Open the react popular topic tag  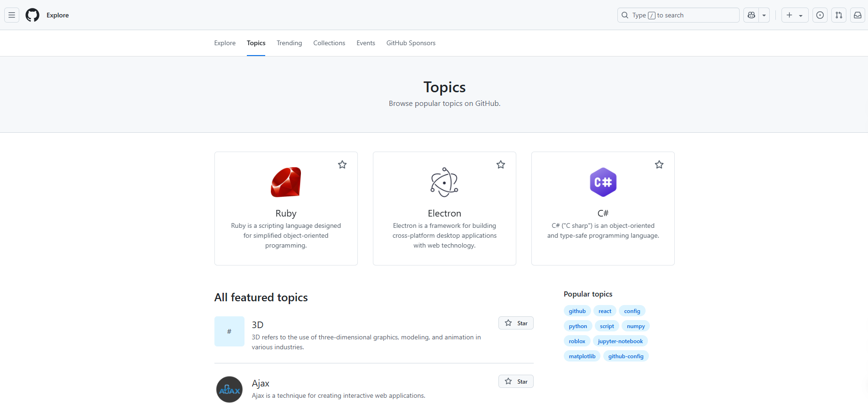(x=605, y=311)
